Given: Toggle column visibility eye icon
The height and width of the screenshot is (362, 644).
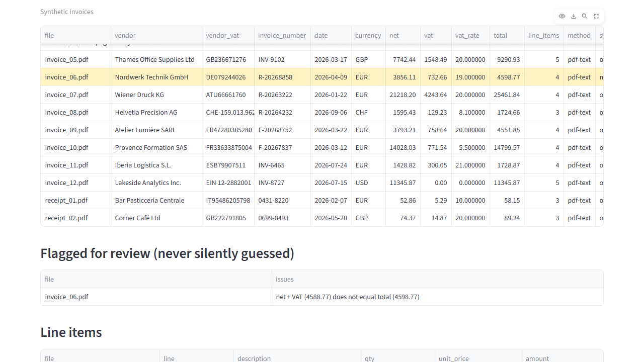Looking at the screenshot, I should click(562, 16).
